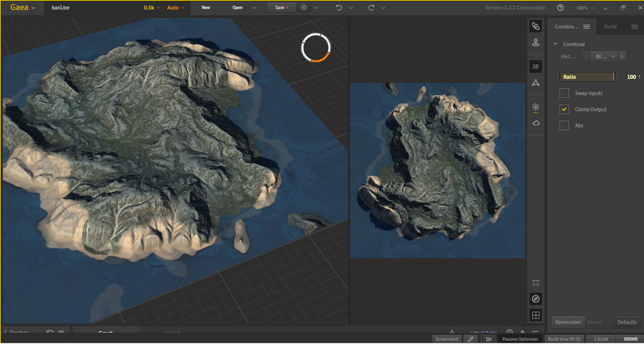Click the help question mark icon
Screen dimensions: 644x344
click(x=561, y=8)
